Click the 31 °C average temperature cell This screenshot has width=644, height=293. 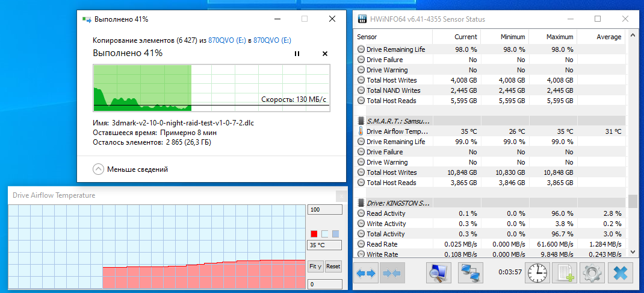[601, 131]
